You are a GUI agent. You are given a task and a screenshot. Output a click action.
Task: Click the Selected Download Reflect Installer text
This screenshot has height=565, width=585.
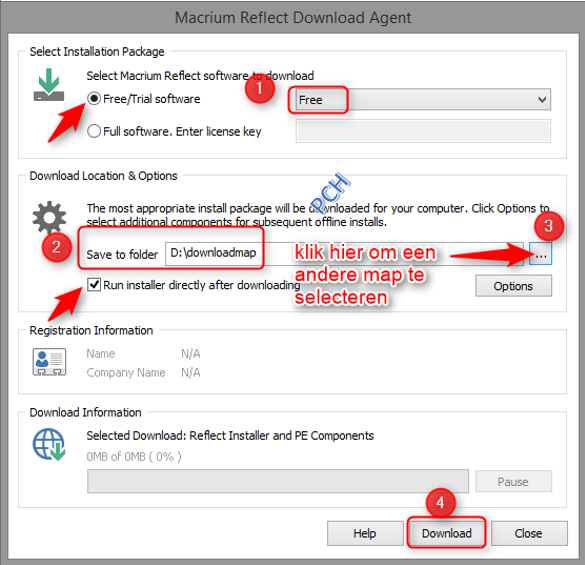pyautogui.click(x=230, y=436)
